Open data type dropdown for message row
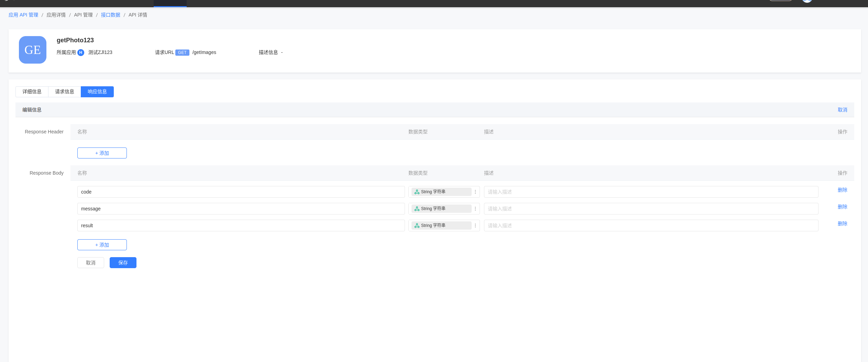This screenshot has width=868, height=362. tap(444, 209)
